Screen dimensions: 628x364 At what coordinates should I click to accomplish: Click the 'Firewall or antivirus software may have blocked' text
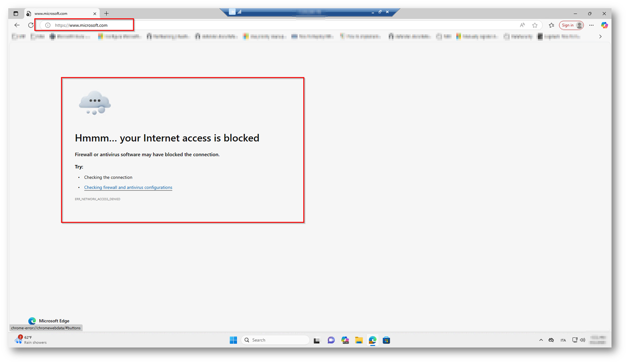point(147,154)
